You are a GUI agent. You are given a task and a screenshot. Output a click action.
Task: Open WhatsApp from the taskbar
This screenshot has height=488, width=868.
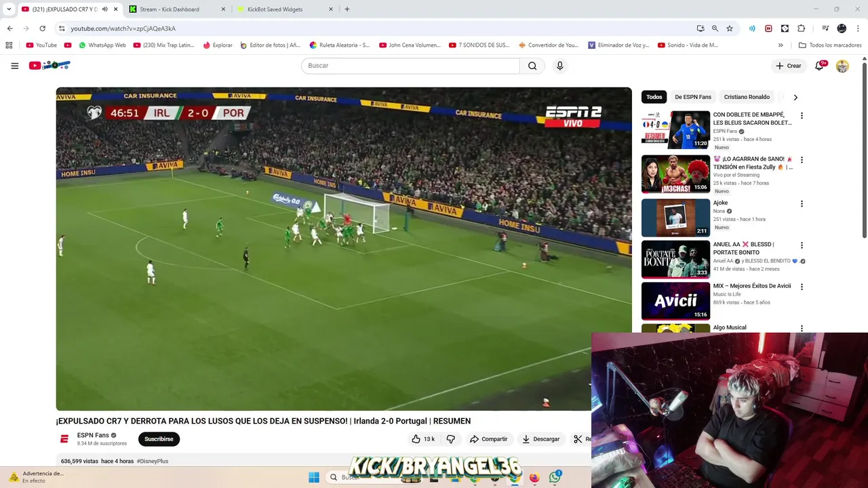coord(555,477)
